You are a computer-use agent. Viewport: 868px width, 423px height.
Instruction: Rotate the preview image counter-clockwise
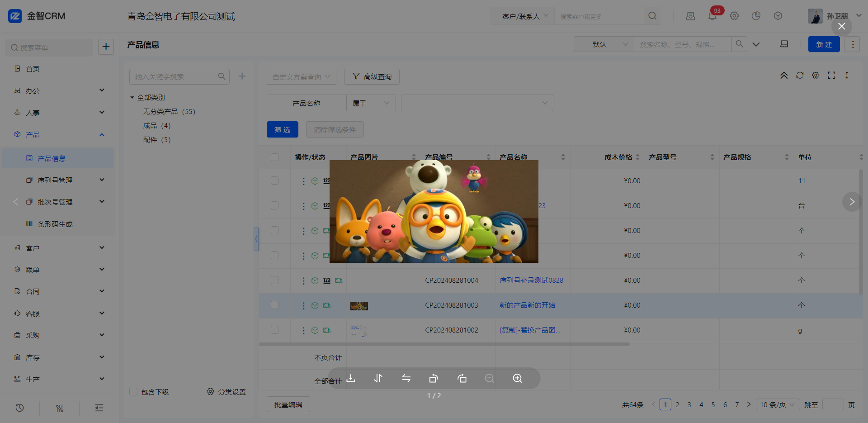click(x=434, y=378)
